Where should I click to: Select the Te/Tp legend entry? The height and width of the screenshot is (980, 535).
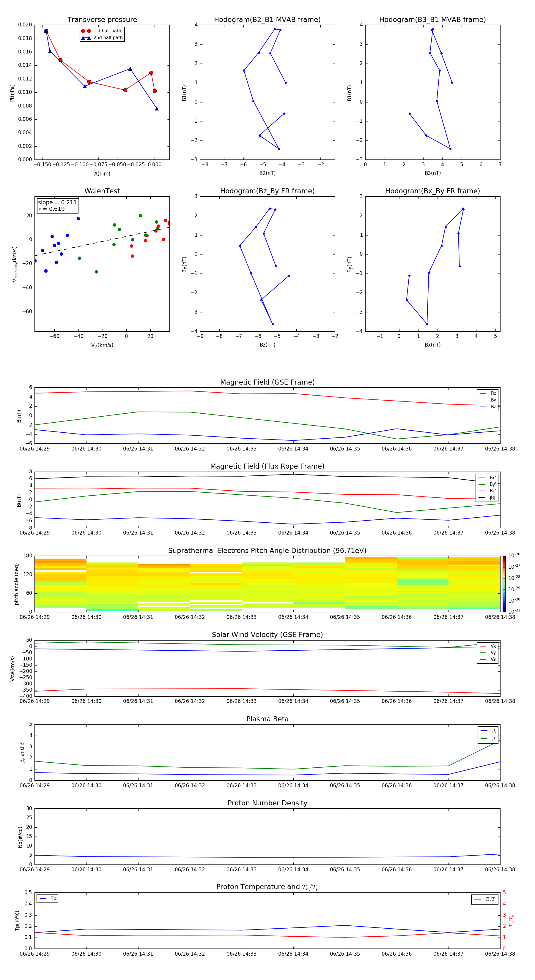(485, 899)
